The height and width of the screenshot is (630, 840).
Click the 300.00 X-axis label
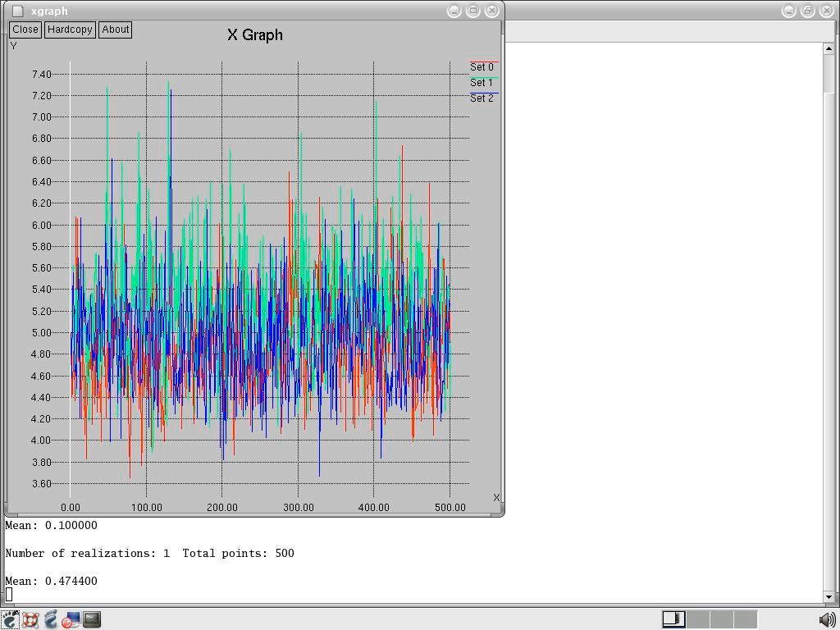299,507
